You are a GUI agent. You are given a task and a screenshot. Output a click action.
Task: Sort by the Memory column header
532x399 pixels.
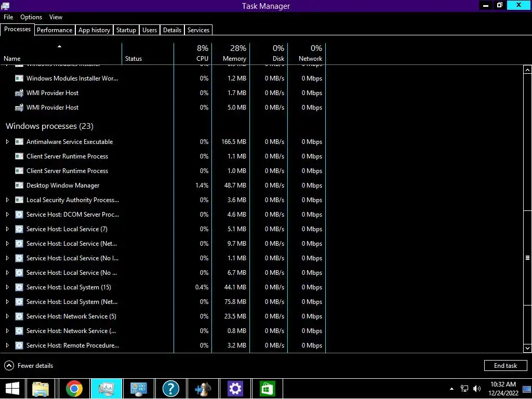tap(231, 54)
